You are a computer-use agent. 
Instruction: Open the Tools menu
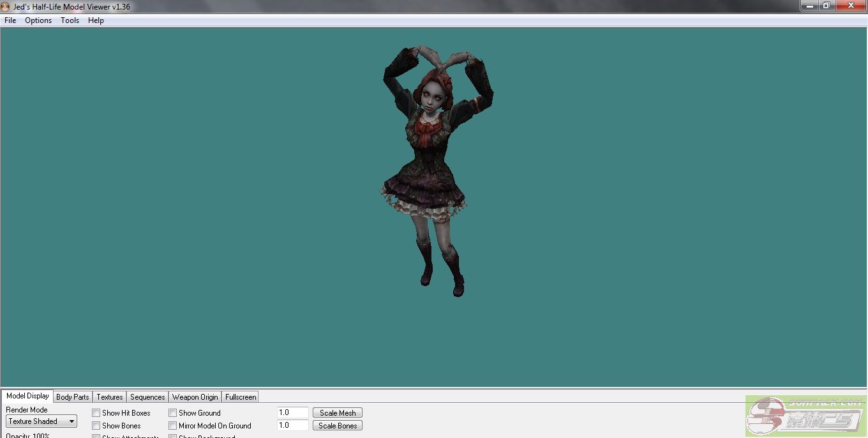[x=70, y=20]
